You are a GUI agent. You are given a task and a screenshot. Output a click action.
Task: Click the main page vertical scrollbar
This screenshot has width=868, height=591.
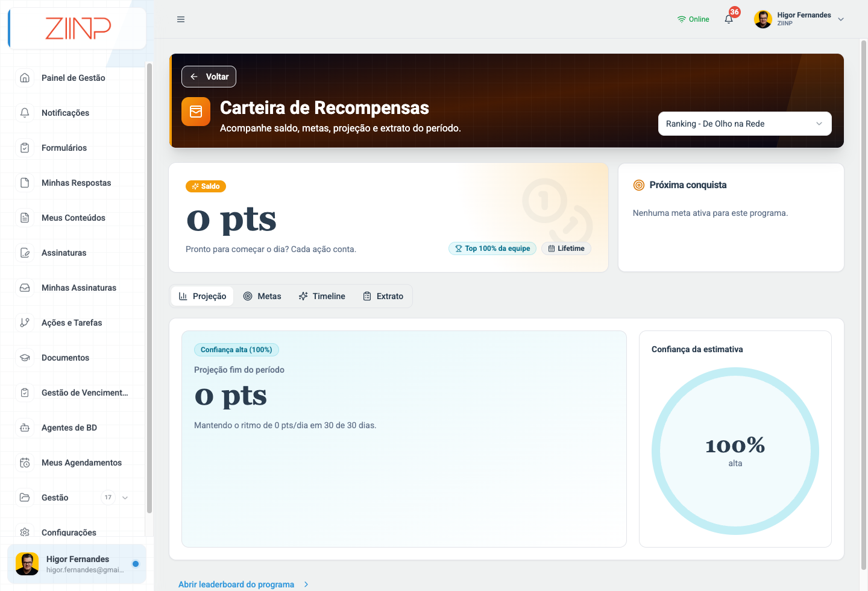point(864,305)
